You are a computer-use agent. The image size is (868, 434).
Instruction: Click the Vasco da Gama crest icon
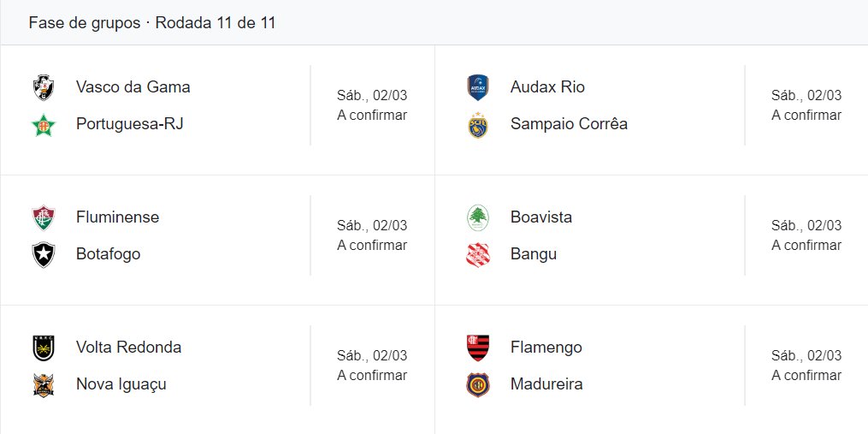pos(44,87)
